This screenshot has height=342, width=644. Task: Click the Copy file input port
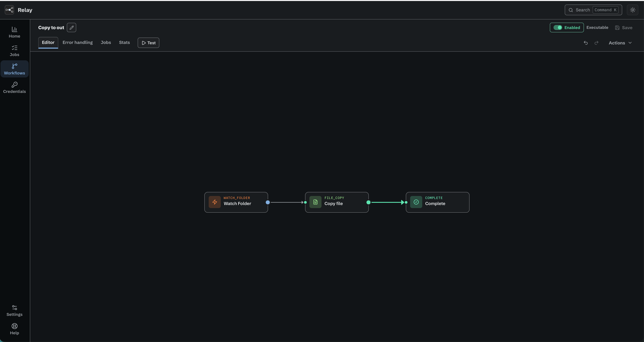[x=305, y=203]
